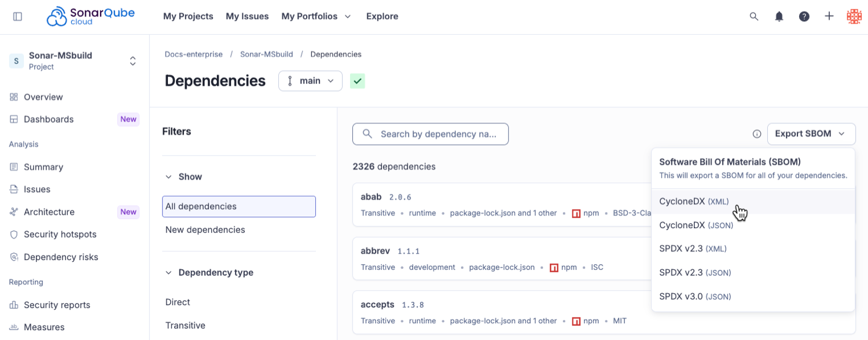Open the notifications bell
Screen dimensions: 868x340
click(x=779, y=16)
